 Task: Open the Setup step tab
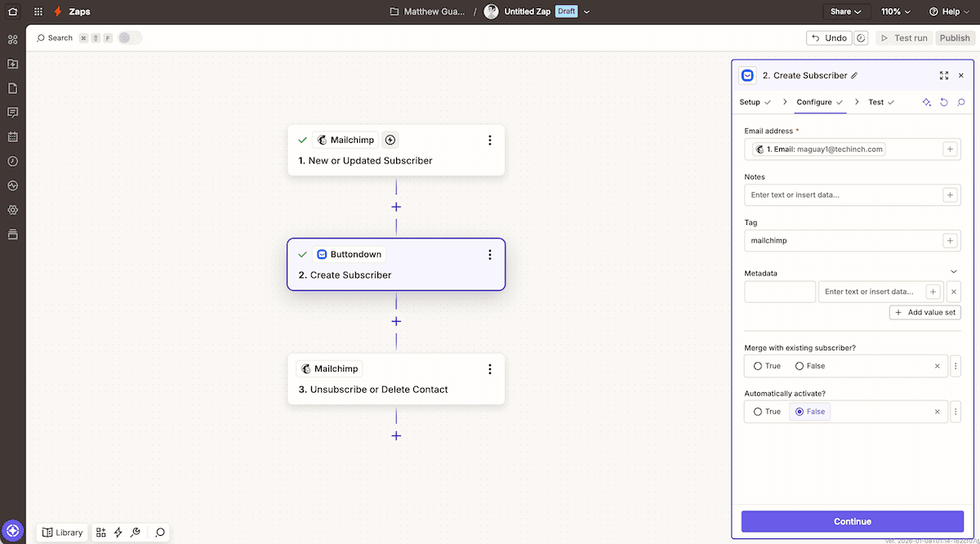[x=751, y=101]
